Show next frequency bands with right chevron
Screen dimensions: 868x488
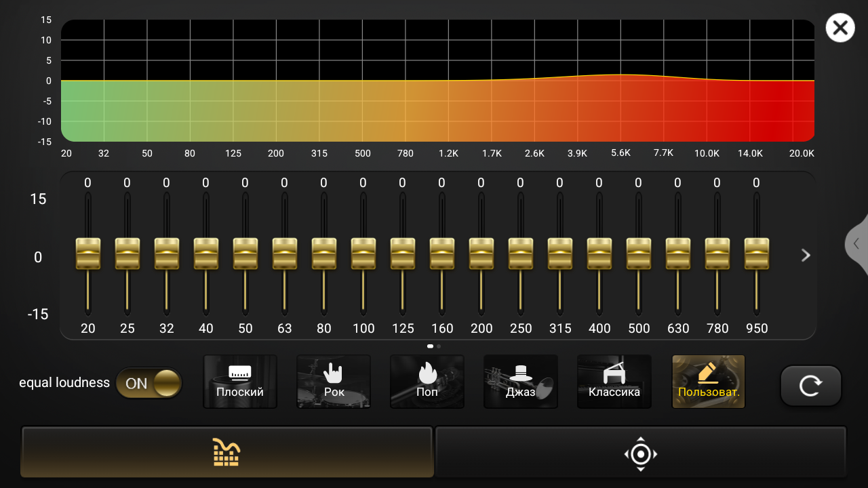(x=806, y=255)
